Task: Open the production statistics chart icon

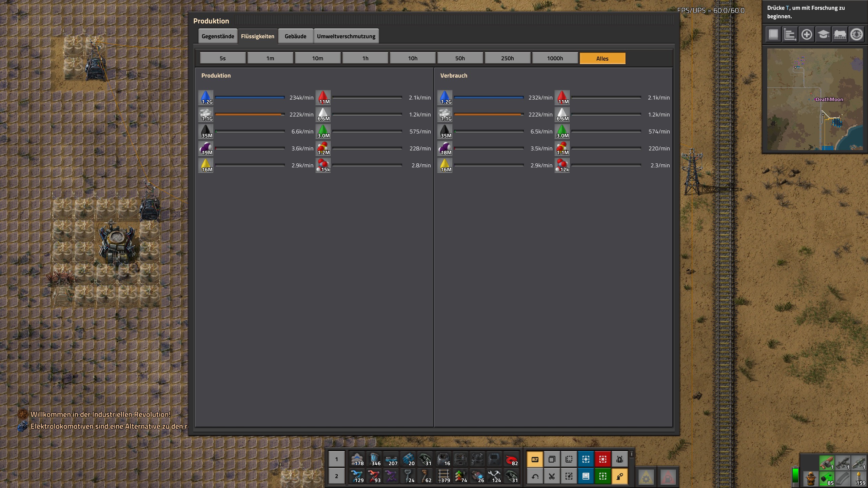Action: 790,34
